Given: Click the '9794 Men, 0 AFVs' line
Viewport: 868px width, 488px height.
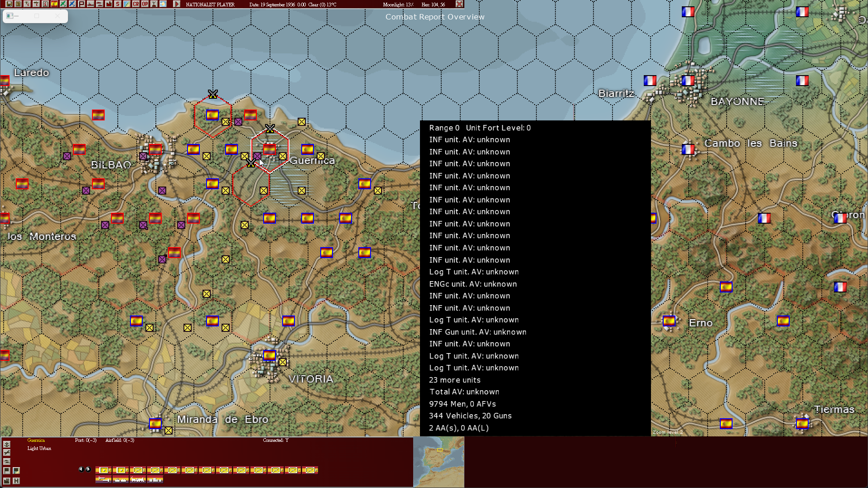Looking at the screenshot, I should tap(462, 404).
